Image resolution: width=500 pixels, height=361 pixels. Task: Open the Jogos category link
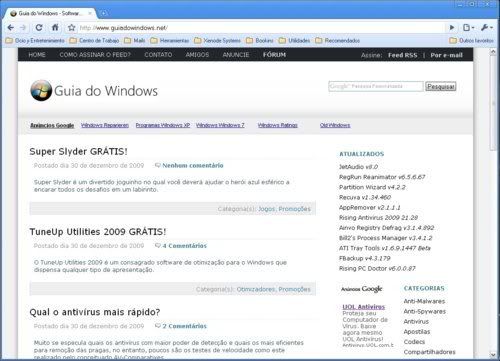(x=267, y=209)
